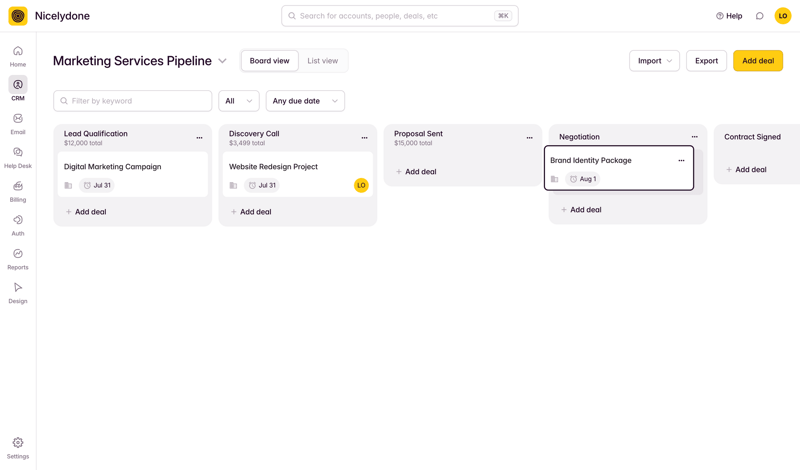The width and height of the screenshot is (800, 470).
Task: Open the Any due date dropdown
Action: (x=305, y=101)
